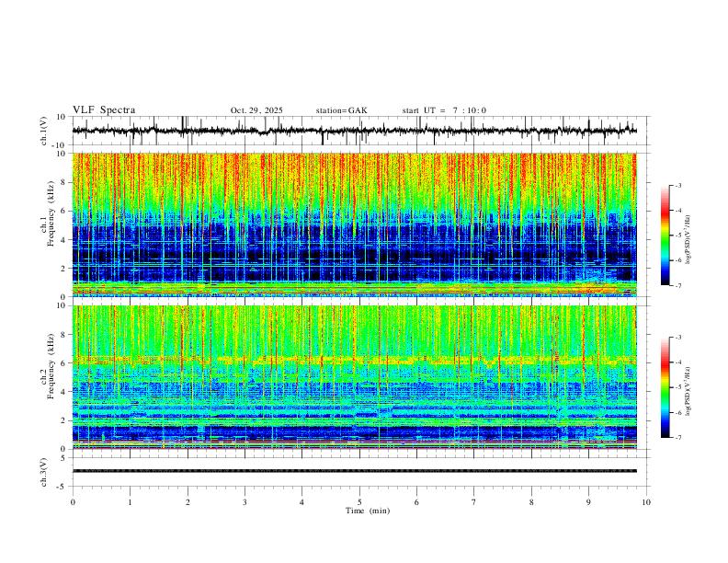Click the "-7" label on ch.2 colorbar
Image resolution: width=728 pixels, height=563 pixels.
pyautogui.click(x=677, y=438)
